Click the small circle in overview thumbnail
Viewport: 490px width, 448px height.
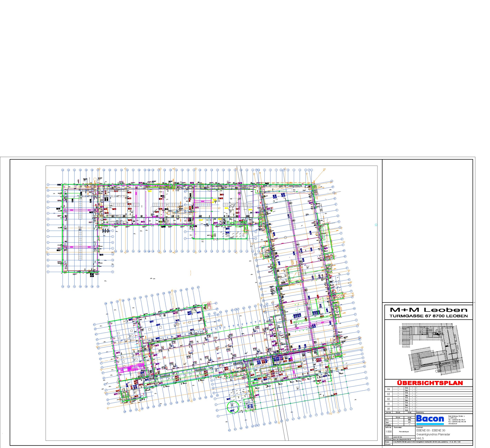(437, 371)
